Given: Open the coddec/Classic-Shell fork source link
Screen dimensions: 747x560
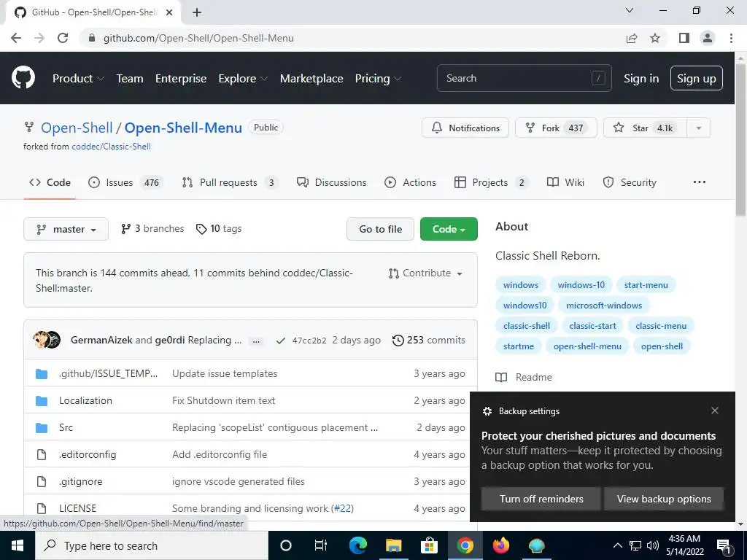Looking at the screenshot, I should pyautogui.click(x=111, y=147).
